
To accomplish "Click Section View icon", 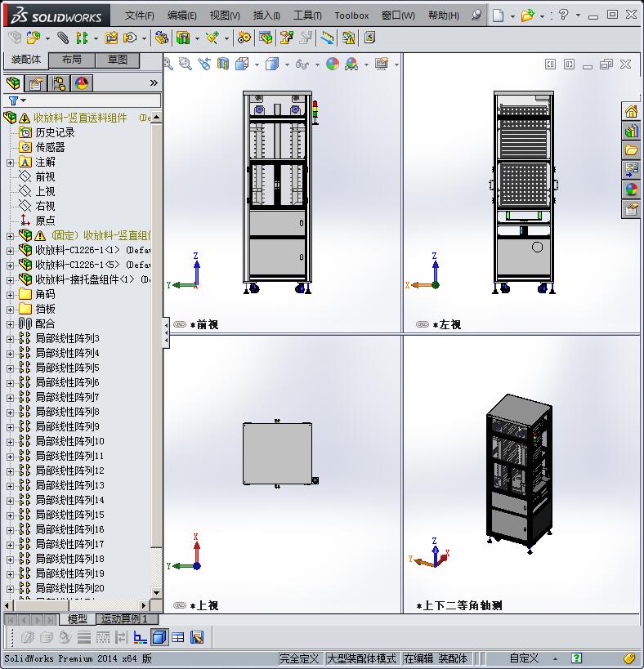I will (223, 64).
